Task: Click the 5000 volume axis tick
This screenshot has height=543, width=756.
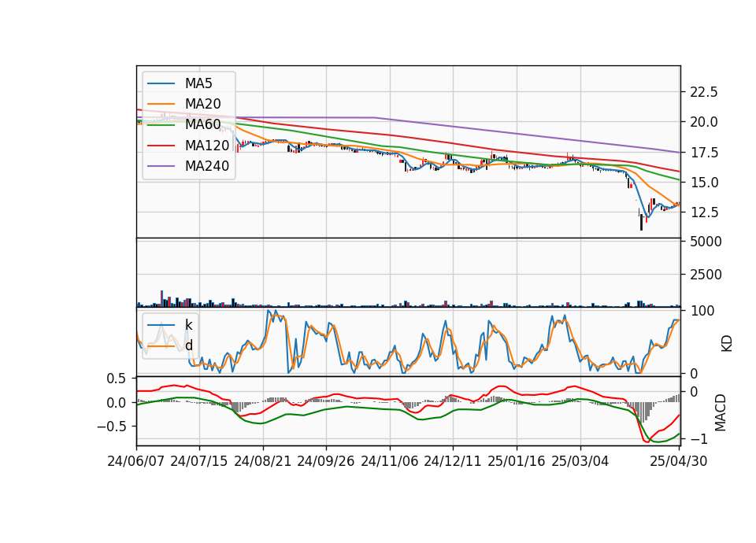Action: tap(706, 242)
